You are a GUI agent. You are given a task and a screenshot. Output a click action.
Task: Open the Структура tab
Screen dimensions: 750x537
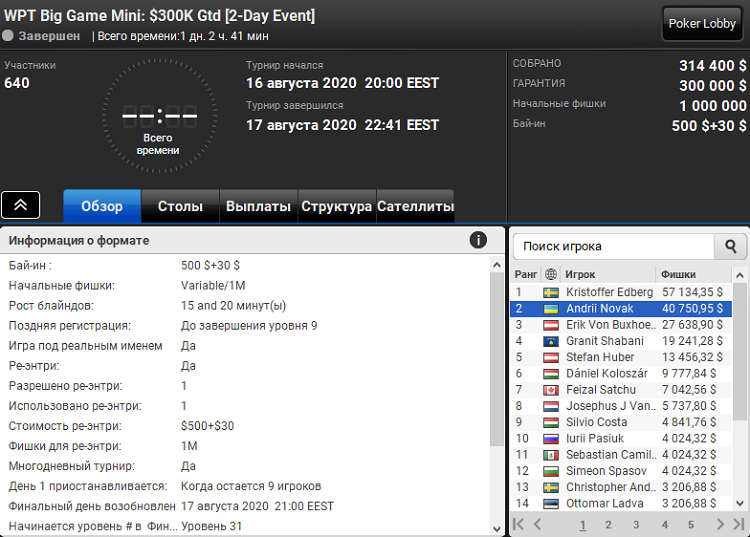[337, 206]
